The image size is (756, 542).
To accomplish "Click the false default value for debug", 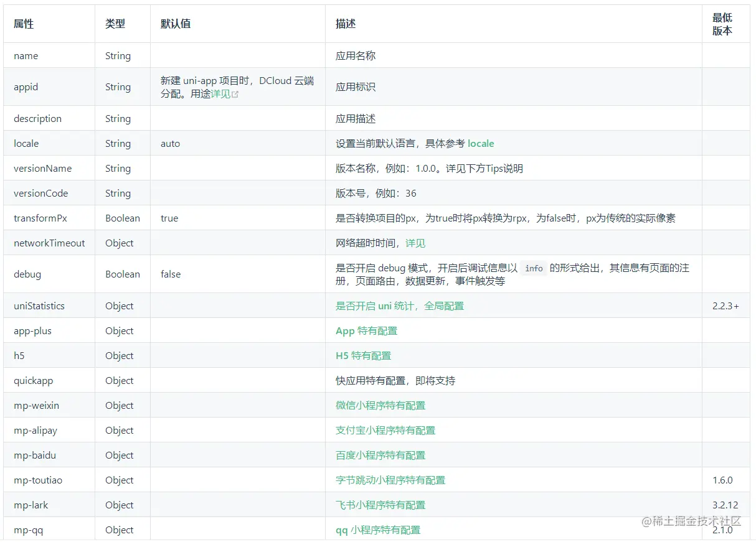I will 171,274.
